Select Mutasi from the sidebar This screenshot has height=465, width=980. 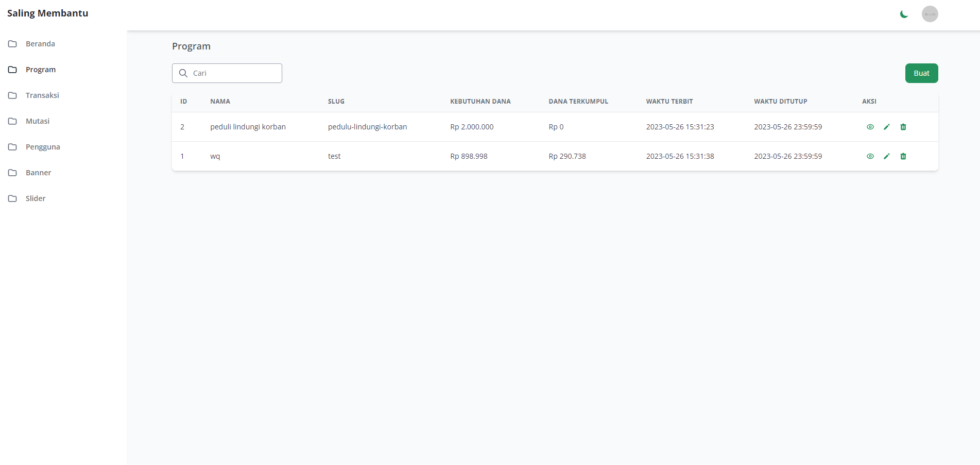[x=37, y=121]
